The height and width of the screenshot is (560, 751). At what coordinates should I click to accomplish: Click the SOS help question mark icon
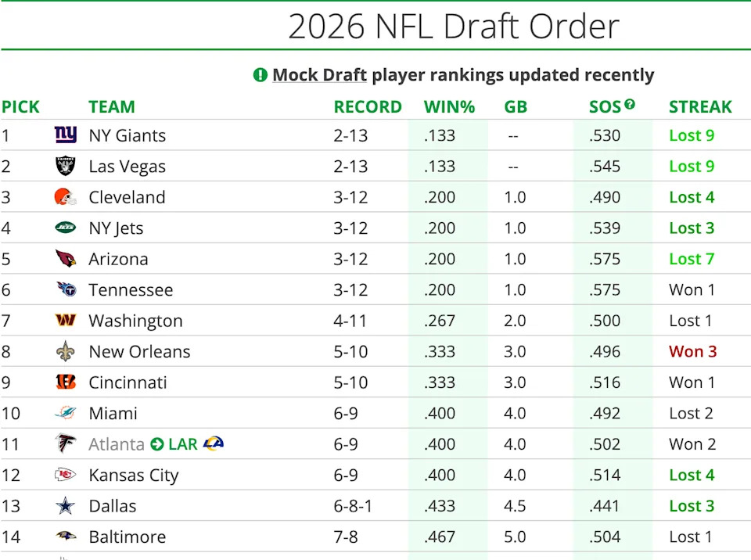pyautogui.click(x=630, y=105)
